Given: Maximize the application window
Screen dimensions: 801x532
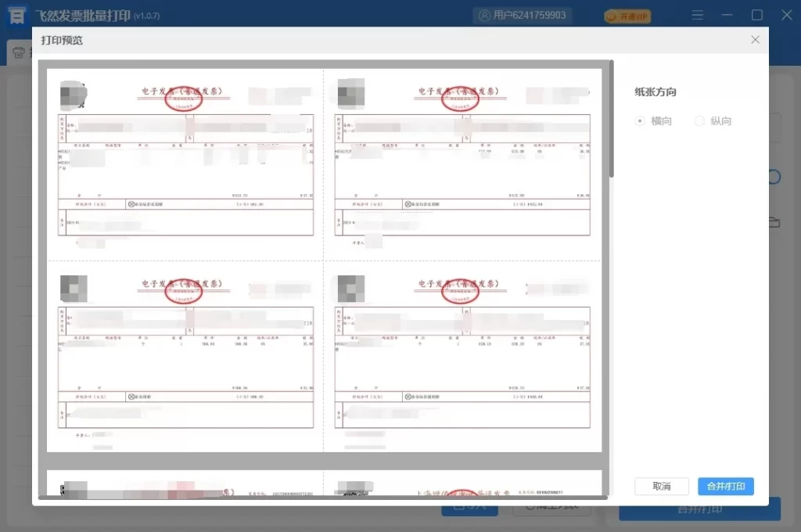Looking at the screenshot, I should [757, 15].
